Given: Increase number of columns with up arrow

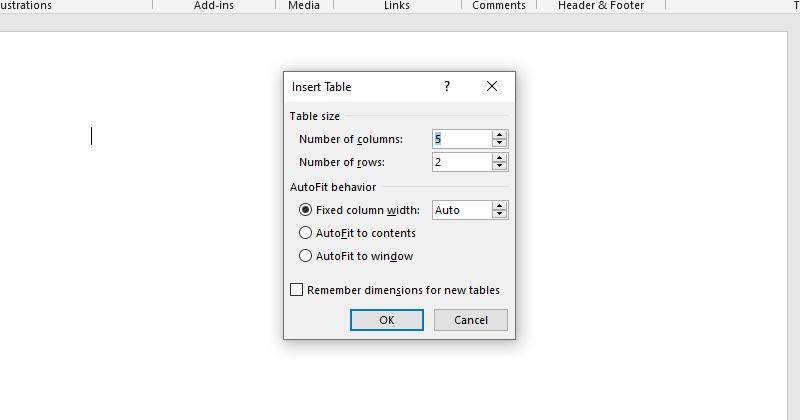Looking at the screenshot, I should [499, 135].
